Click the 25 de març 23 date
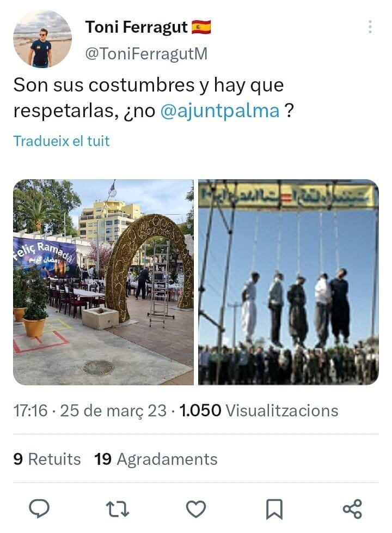The height and width of the screenshot is (533, 392). (x=113, y=410)
